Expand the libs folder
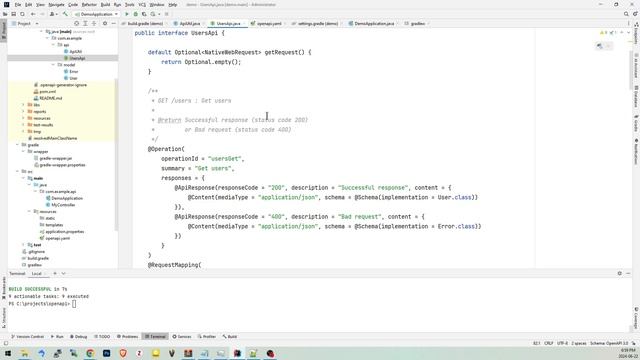This screenshot has height=360, width=640. coord(23,105)
